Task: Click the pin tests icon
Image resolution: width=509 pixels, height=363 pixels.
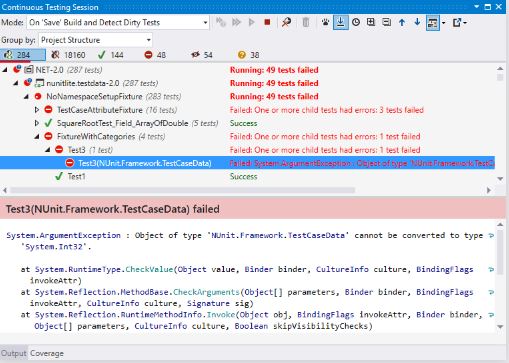Action: pyautogui.click(x=286, y=22)
